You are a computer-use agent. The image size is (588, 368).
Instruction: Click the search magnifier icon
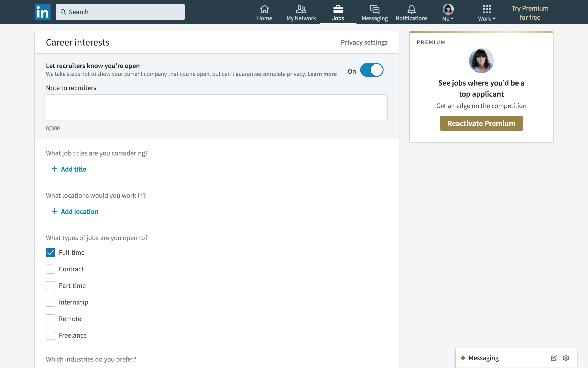click(x=63, y=12)
